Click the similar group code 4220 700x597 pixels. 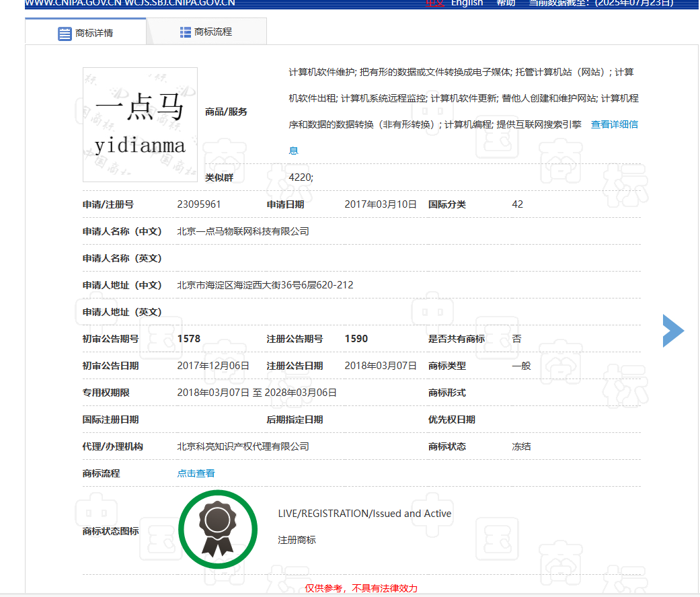301,177
